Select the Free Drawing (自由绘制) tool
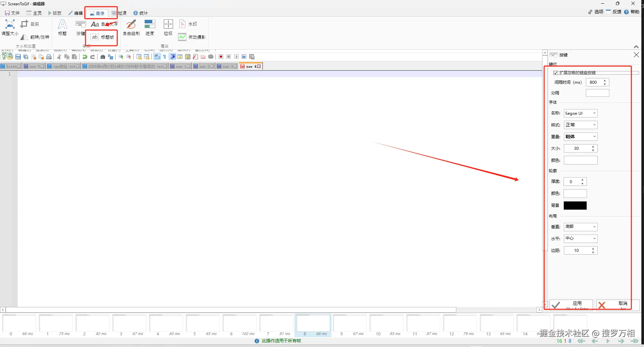 pyautogui.click(x=131, y=27)
